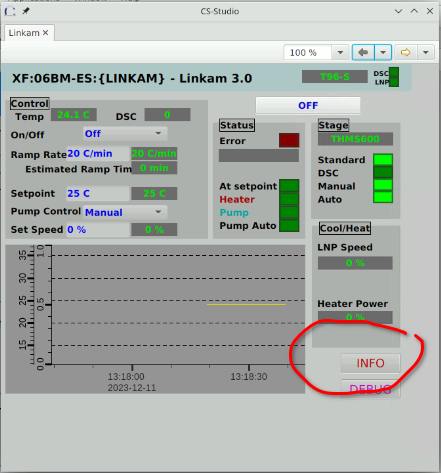
Task: Close the Linkam tab with X icon
Action: click(x=45, y=33)
